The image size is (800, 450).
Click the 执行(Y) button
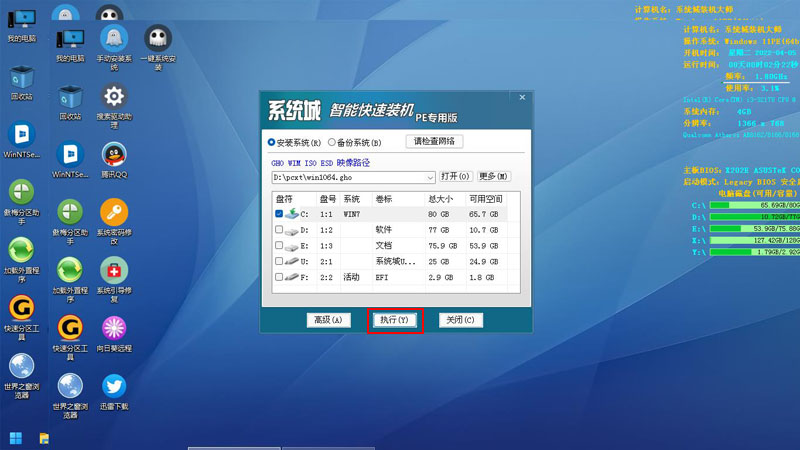click(x=394, y=320)
